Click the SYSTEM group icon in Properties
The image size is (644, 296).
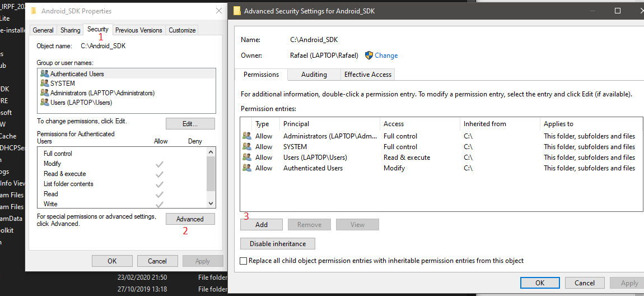click(44, 84)
